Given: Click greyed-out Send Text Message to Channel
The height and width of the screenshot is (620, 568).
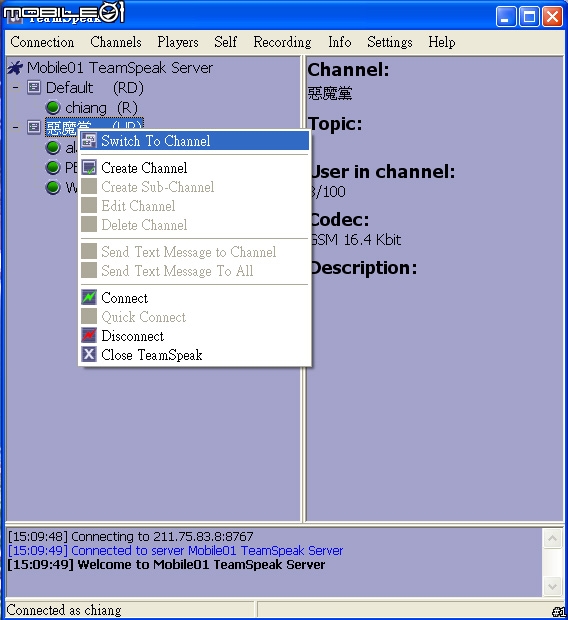Looking at the screenshot, I should 194,252.
